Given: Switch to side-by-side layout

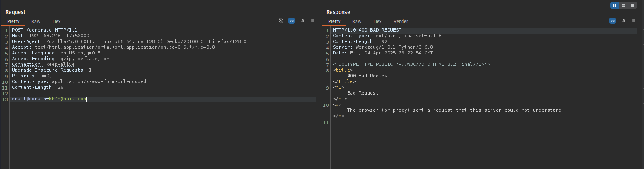Looking at the screenshot, I should (614, 5).
